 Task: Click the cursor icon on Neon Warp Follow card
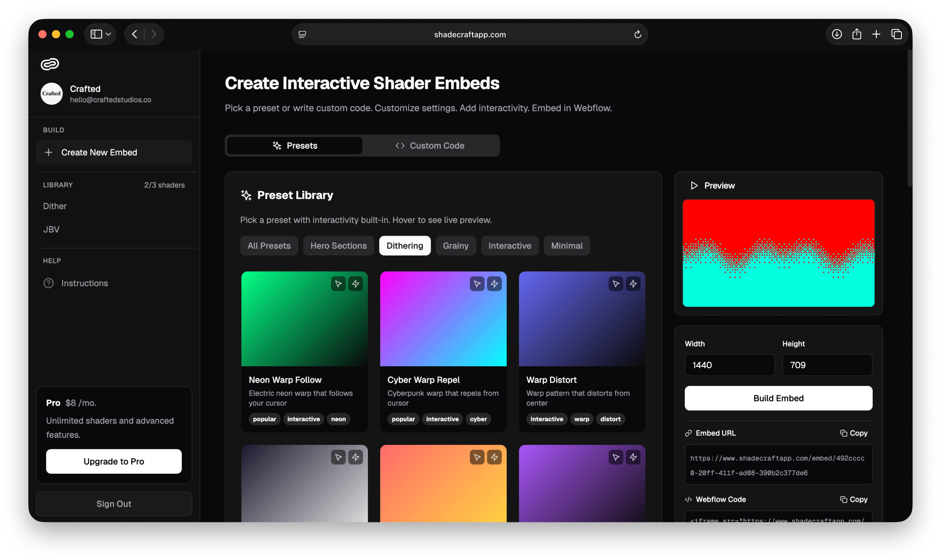pos(338,284)
